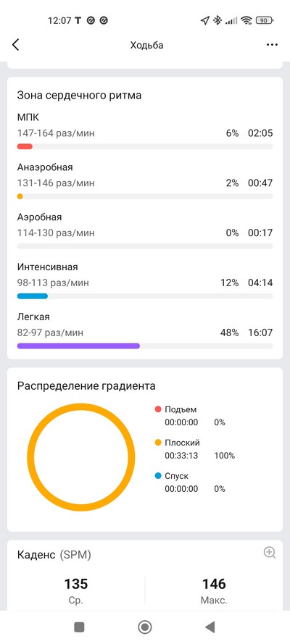
Task: Go back using the top-left arrow
Action: [x=16, y=45]
